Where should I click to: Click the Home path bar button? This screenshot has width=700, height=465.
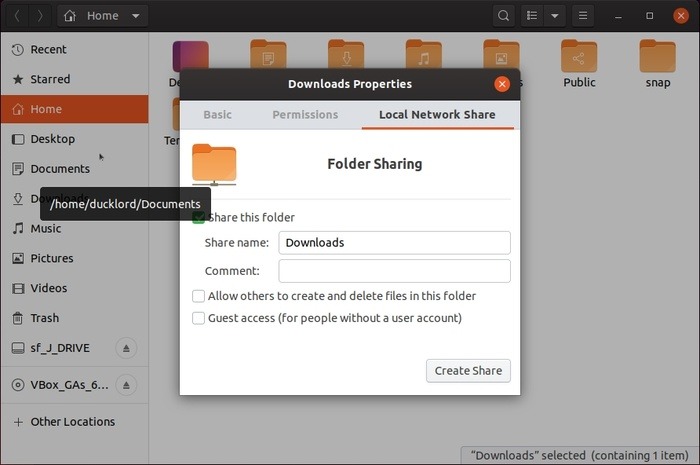coord(102,16)
